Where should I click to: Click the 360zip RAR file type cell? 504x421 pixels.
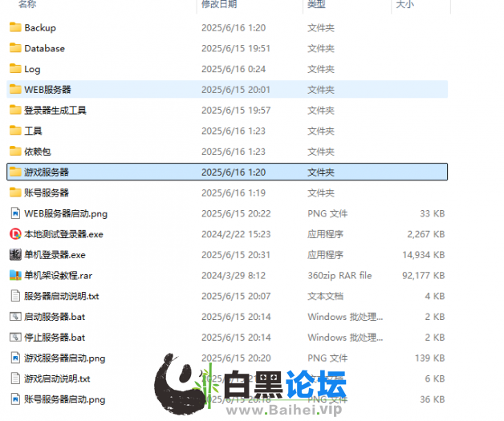pyautogui.click(x=339, y=276)
